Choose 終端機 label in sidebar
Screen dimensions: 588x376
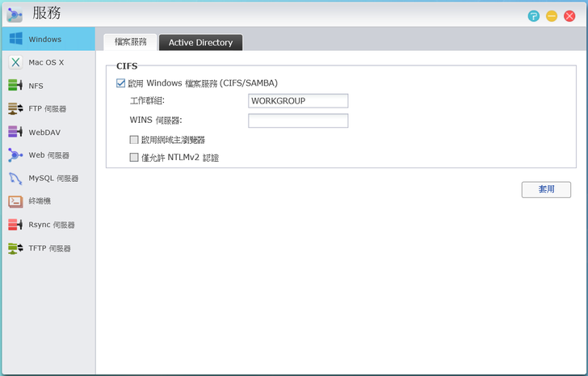pos(40,201)
